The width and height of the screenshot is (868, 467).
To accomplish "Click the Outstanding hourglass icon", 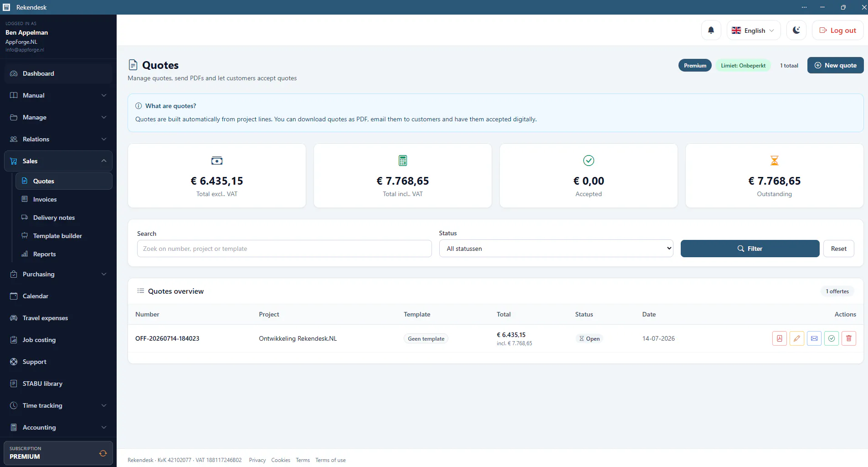I will 775,161.
